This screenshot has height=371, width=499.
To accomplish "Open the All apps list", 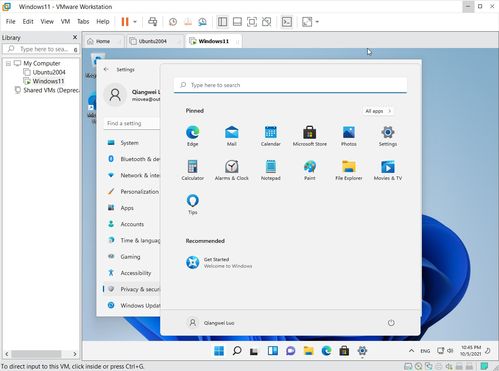I will (378, 111).
